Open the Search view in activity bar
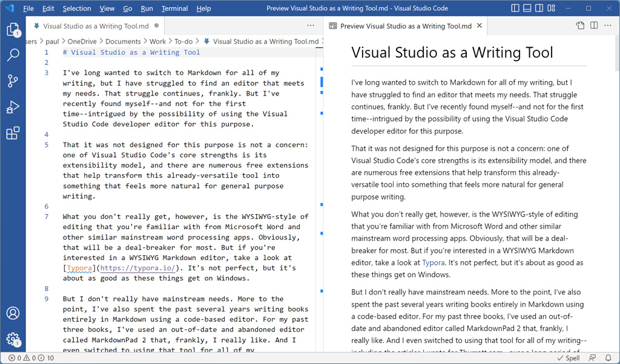This screenshot has height=364, width=620. coord(13,55)
